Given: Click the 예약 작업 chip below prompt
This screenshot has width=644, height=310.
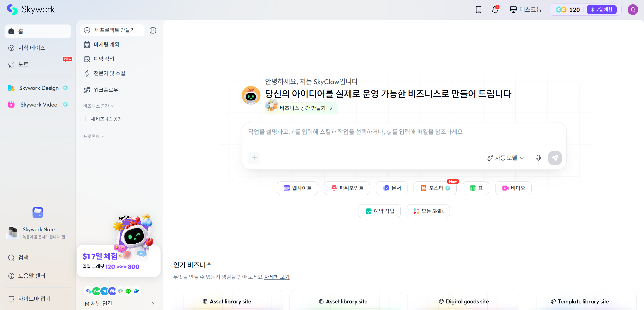Looking at the screenshot, I should coord(379,211).
